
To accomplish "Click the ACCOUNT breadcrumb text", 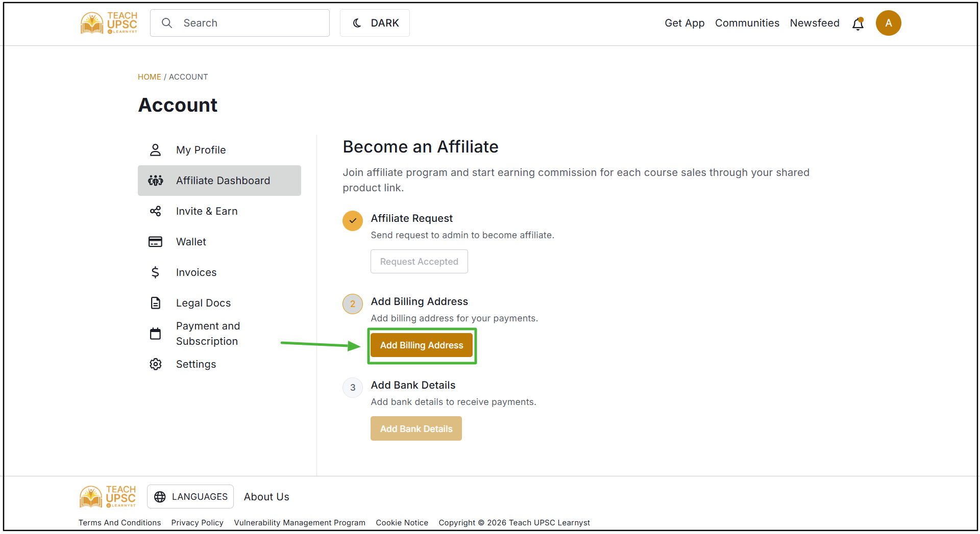I will pyautogui.click(x=188, y=77).
